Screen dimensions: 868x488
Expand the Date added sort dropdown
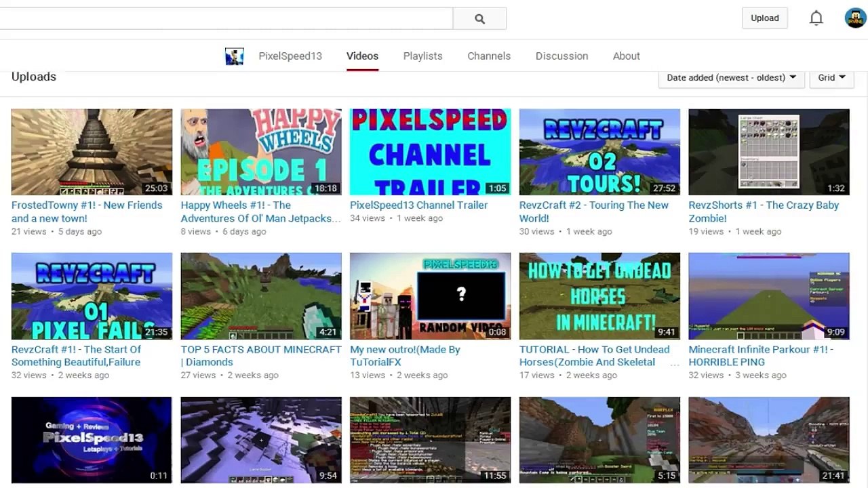(x=731, y=77)
